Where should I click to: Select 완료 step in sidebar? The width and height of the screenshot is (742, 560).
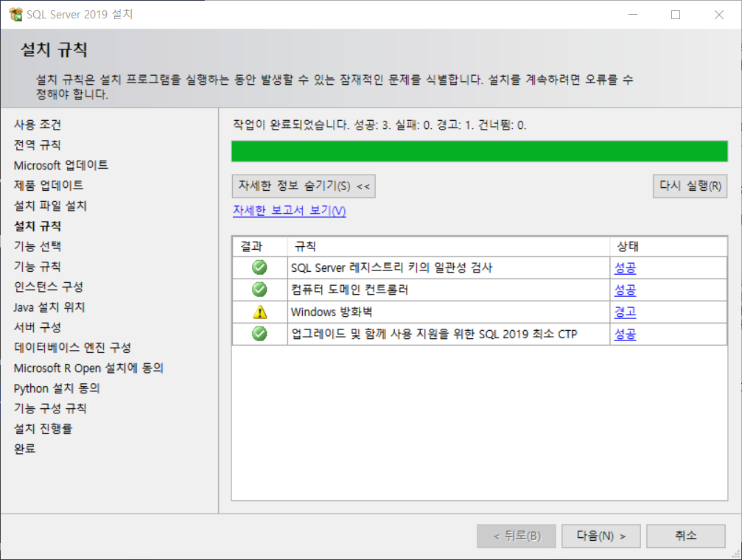(24, 449)
